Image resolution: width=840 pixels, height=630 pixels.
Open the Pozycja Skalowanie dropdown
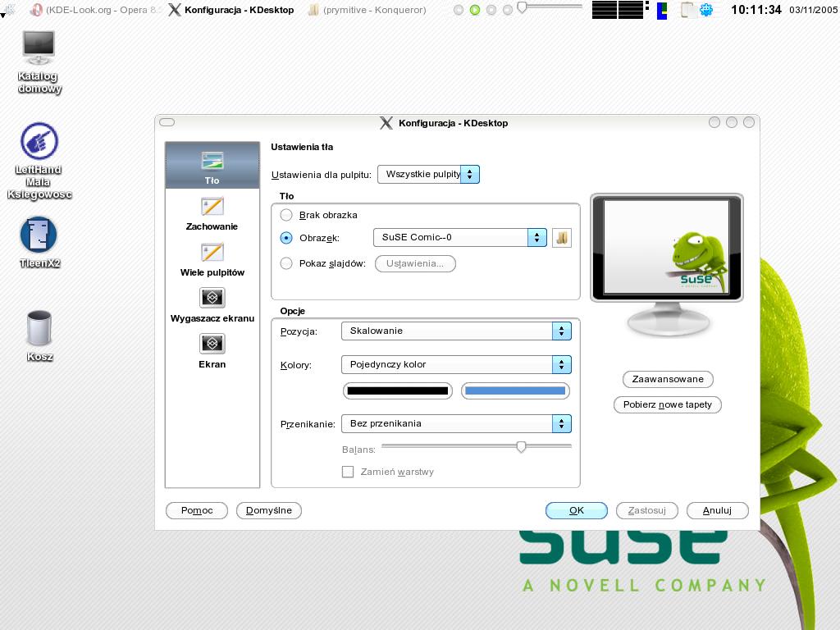[456, 331]
